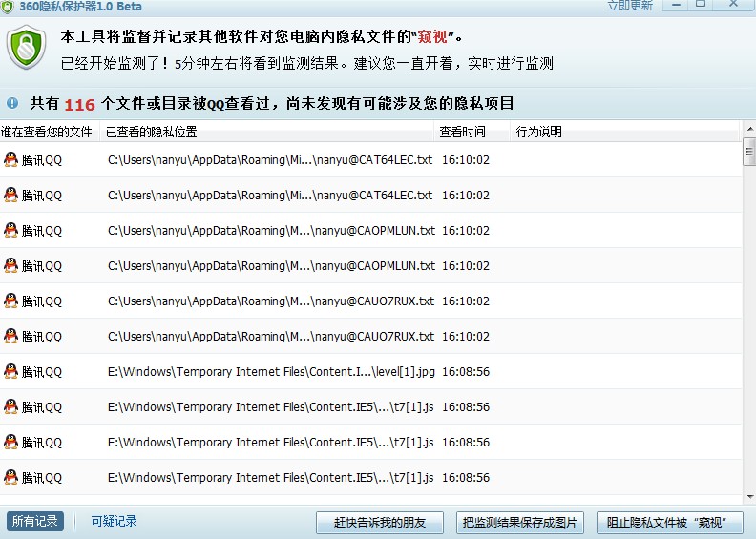Click the vertical scrollbar thumb
756x539 pixels.
pos(749,152)
